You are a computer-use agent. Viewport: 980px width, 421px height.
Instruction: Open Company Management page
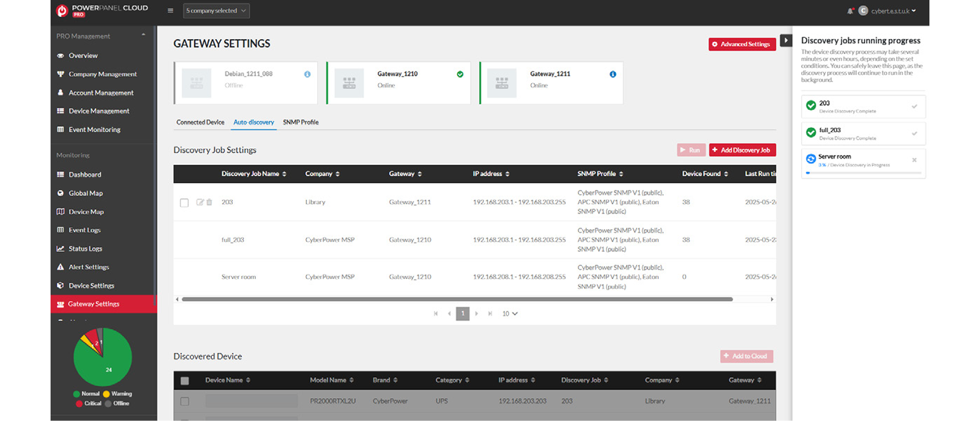point(102,74)
